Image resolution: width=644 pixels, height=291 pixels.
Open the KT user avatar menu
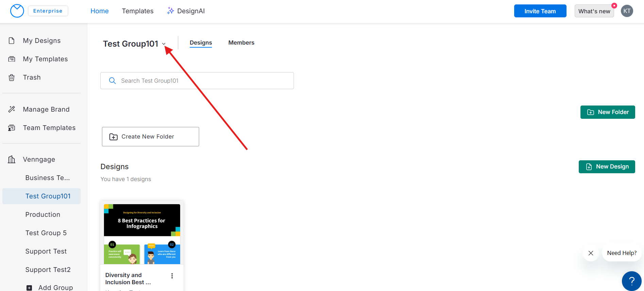point(627,11)
